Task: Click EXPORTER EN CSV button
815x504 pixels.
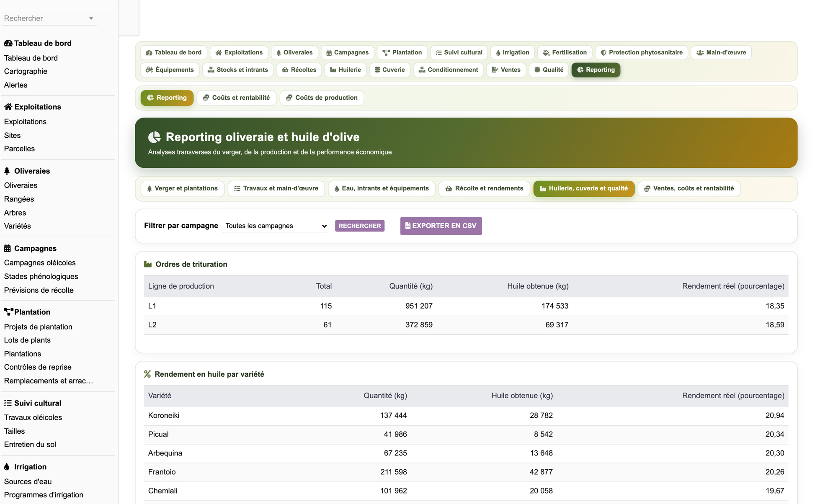Action: point(441,226)
